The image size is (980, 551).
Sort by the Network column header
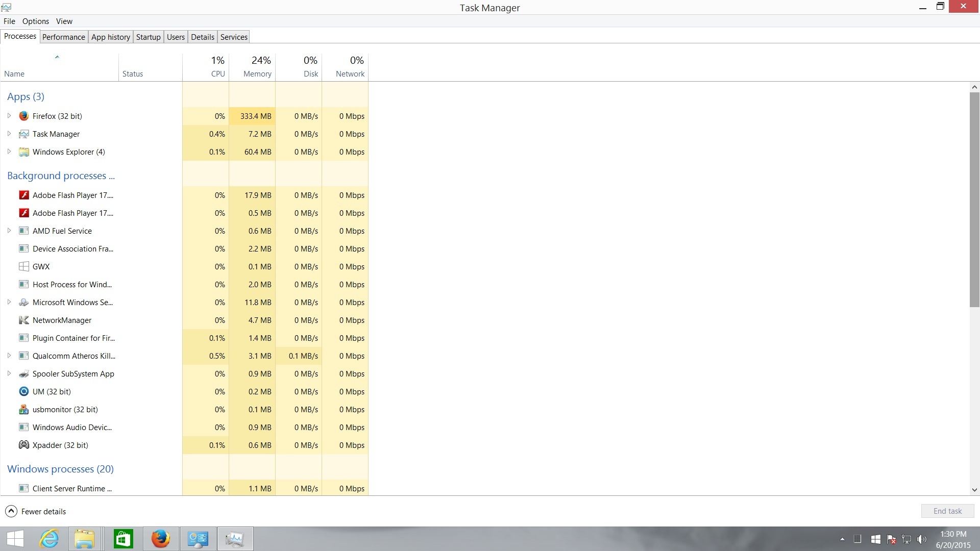[x=345, y=67]
